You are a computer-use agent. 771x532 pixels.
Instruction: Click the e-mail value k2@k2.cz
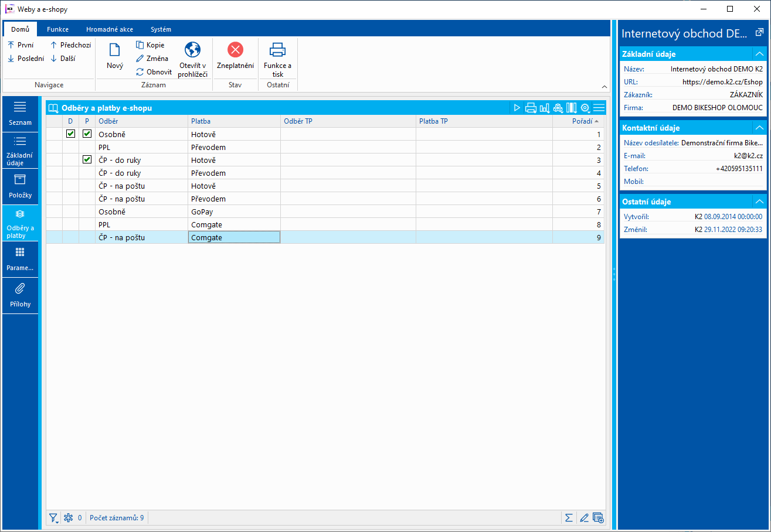tap(748, 156)
